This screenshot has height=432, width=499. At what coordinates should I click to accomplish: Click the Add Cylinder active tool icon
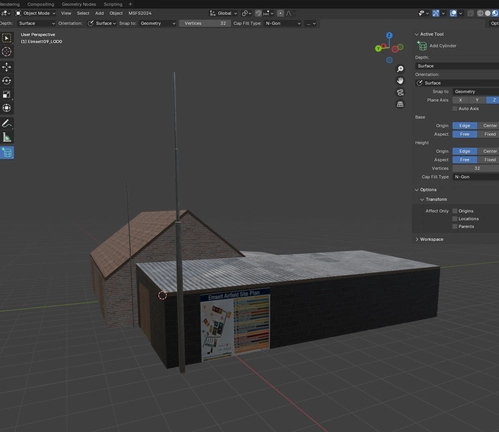point(422,46)
